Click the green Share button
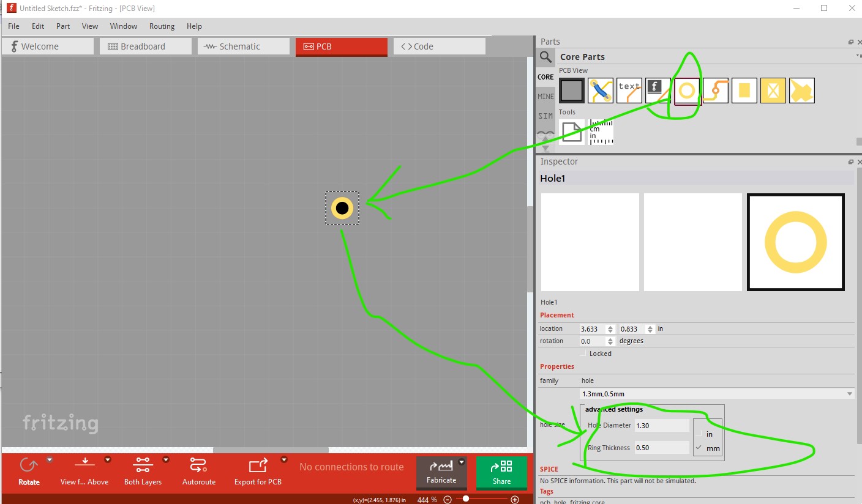The width and height of the screenshot is (862, 504). [x=501, y=473]
